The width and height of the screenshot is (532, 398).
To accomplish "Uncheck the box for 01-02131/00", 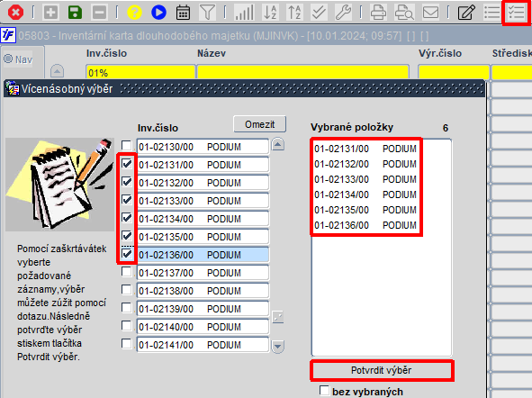I will coord(127,164).
